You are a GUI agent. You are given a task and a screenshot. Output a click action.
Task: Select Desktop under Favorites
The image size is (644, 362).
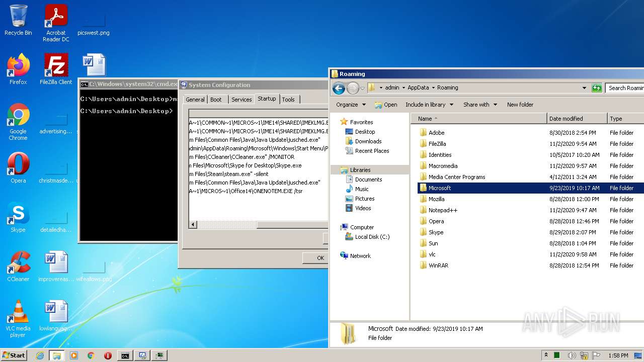coord(365,132)
